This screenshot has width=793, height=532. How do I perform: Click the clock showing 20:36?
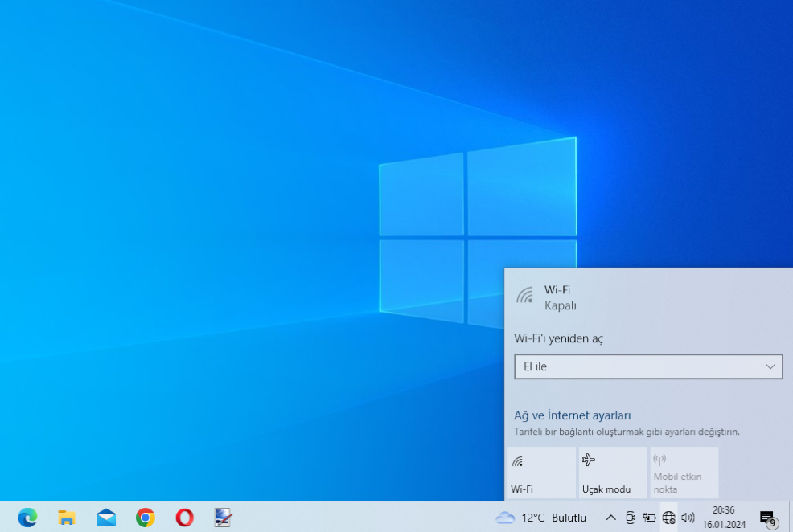tap(723, 517)
